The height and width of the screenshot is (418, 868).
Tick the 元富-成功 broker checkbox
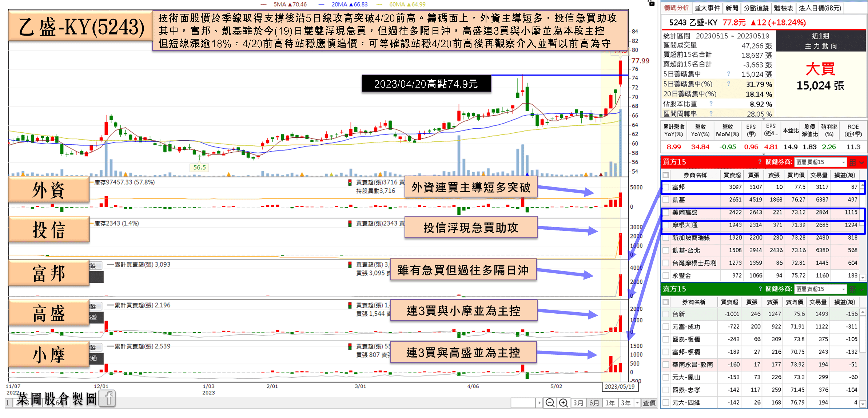[666, 326]
